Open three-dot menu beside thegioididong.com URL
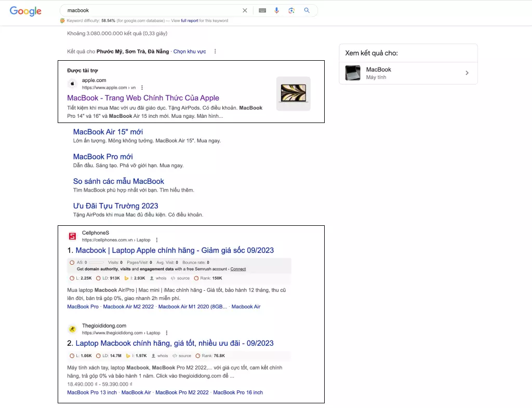 pyautogui.click(x=167, y=333)
